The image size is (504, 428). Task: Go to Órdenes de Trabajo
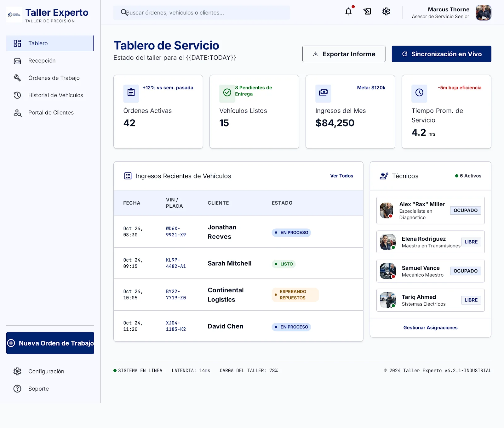(50, 78)
